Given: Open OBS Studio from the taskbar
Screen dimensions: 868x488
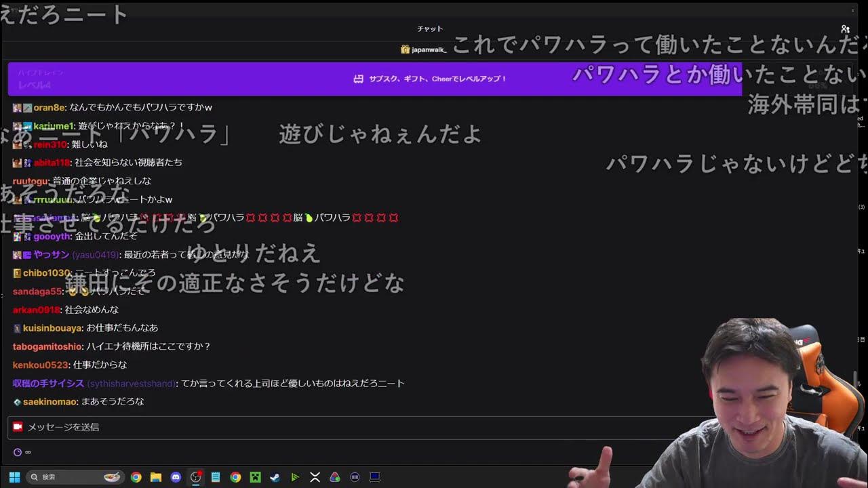Looking at the screenshot, I should (x=196, y=477).
